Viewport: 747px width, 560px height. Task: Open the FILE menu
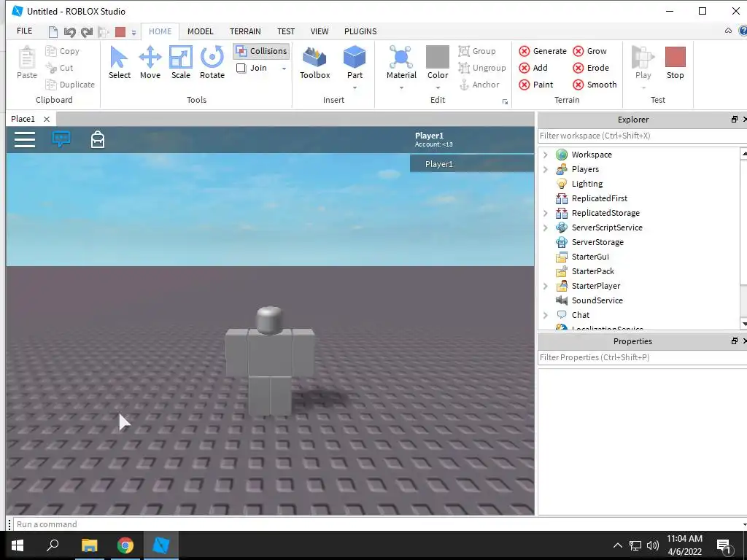point(24,31)
